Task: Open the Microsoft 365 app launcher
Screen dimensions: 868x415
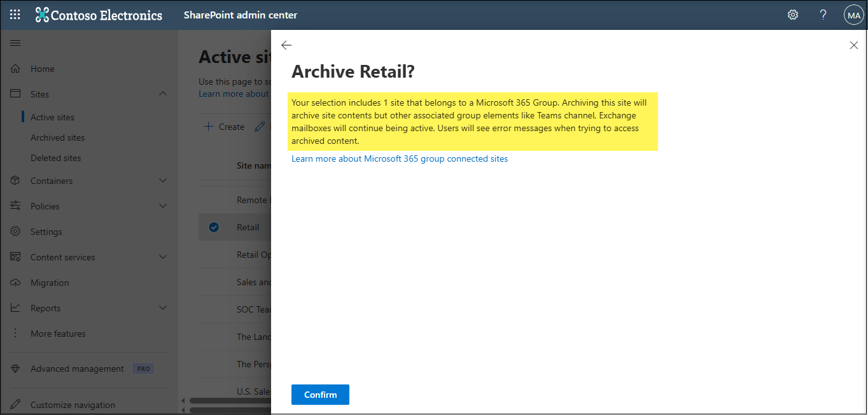Action: coord(15,14)
